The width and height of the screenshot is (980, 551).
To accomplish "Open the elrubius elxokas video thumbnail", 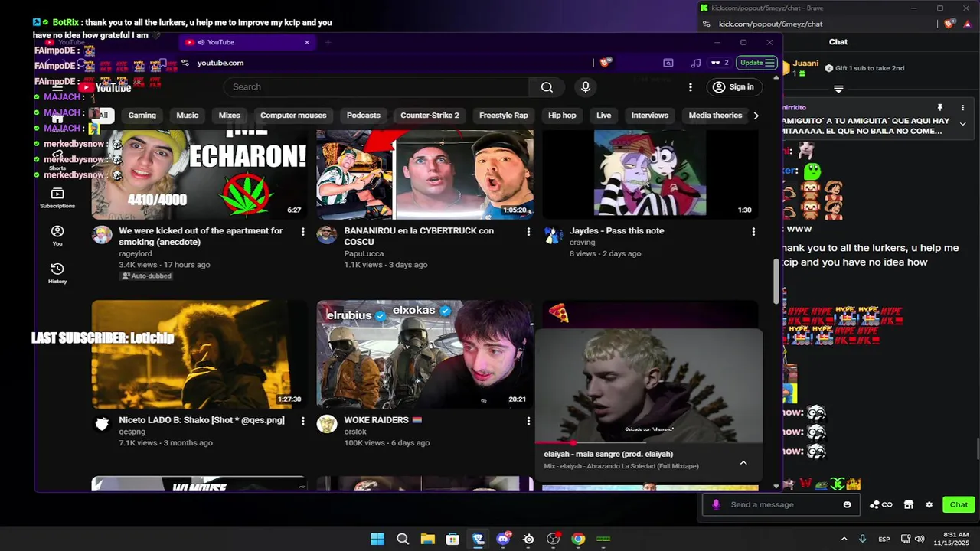I will (x=425, y=354).
